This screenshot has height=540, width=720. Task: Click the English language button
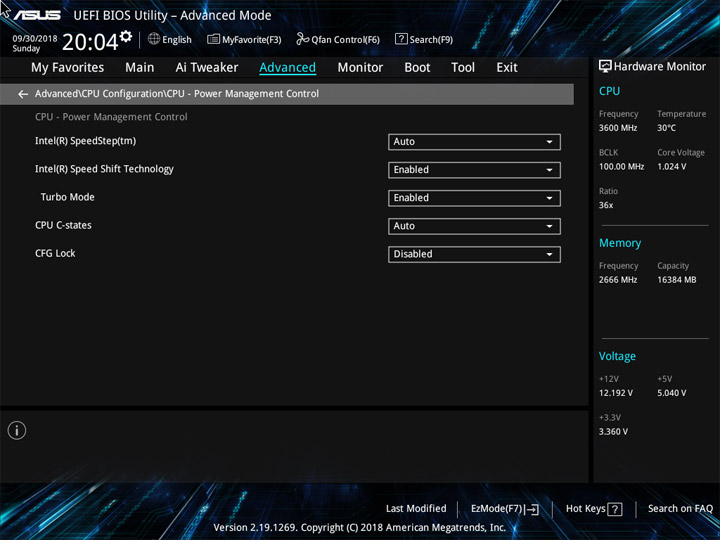tap(170, 39)
